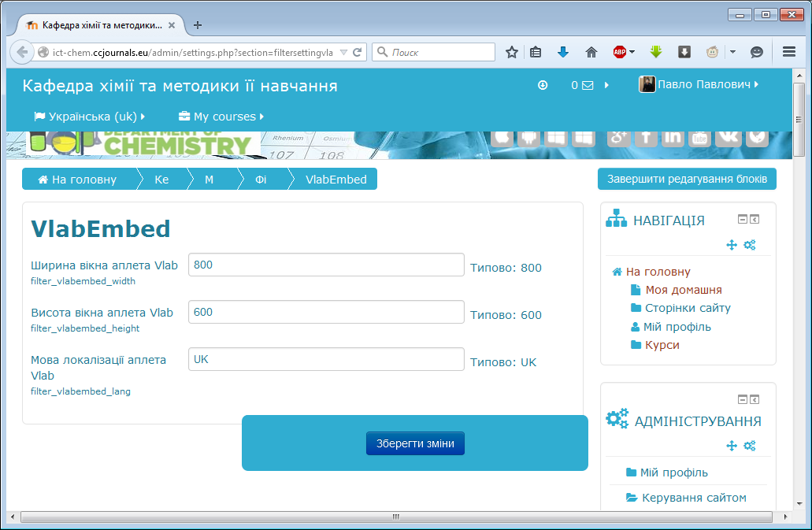
Task: Open the Павло Павлович user menu
Action: tap(699, 84)
